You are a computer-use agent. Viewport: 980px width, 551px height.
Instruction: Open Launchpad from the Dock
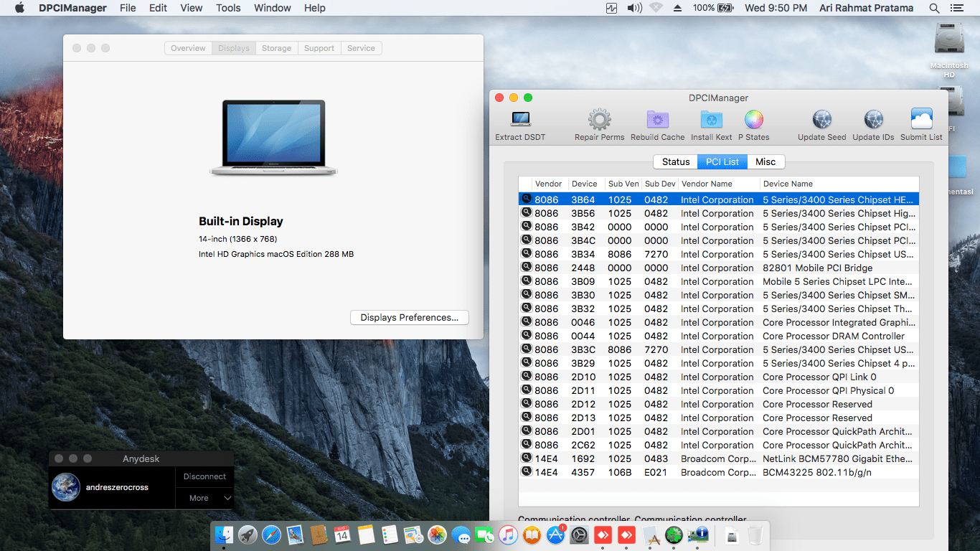pos(248,534)
